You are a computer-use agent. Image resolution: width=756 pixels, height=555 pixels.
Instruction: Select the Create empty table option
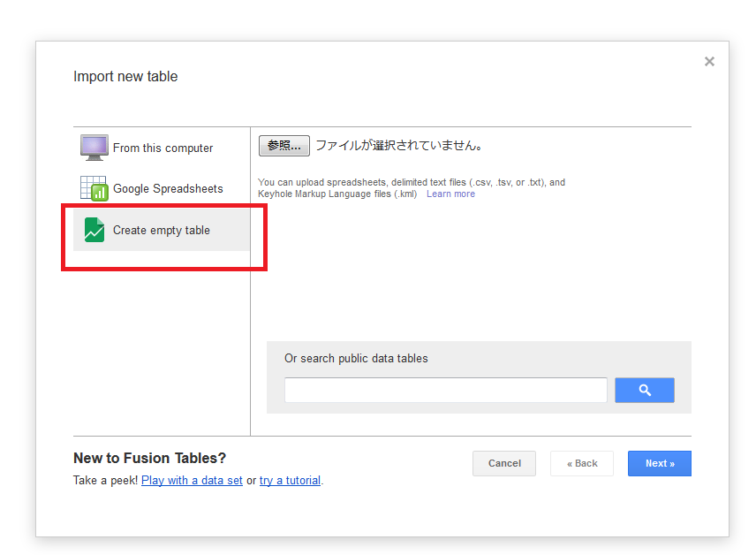point(162,230)
